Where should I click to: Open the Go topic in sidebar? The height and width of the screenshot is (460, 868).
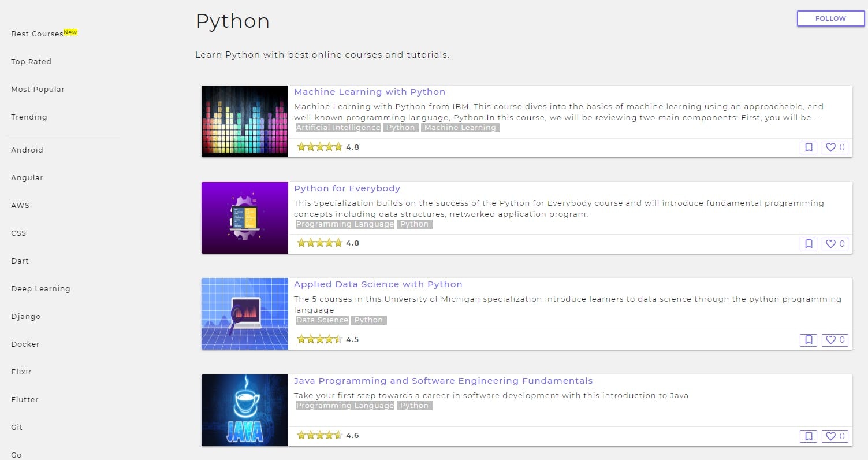(16, 455)
